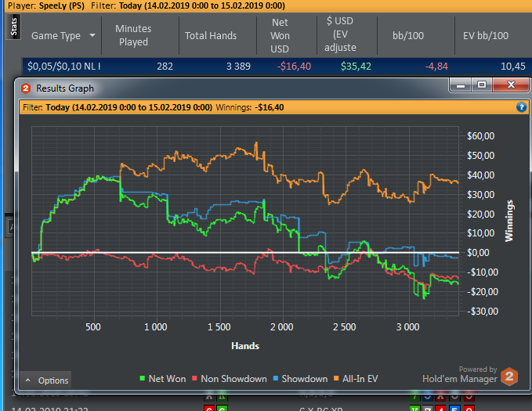Click the $60,00 y-axis label

coord(481,136)
